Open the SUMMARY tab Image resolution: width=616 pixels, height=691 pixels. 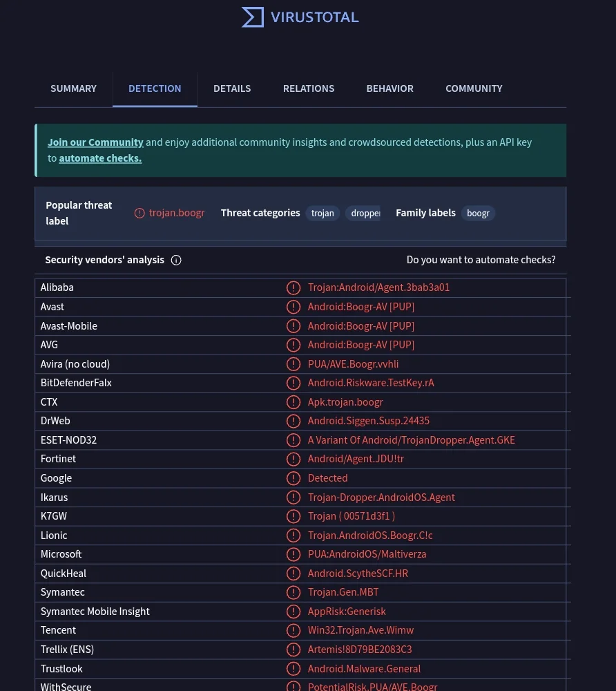pos(73,88)
